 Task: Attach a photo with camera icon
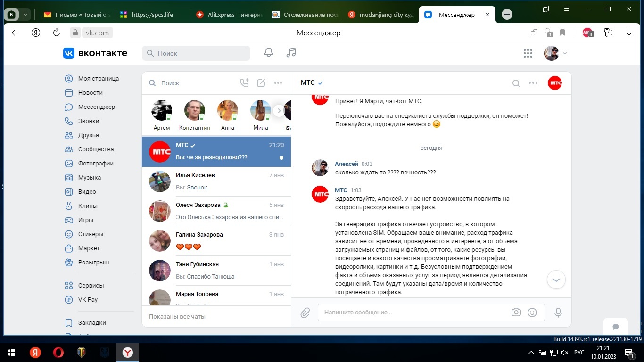coord(516,312)
